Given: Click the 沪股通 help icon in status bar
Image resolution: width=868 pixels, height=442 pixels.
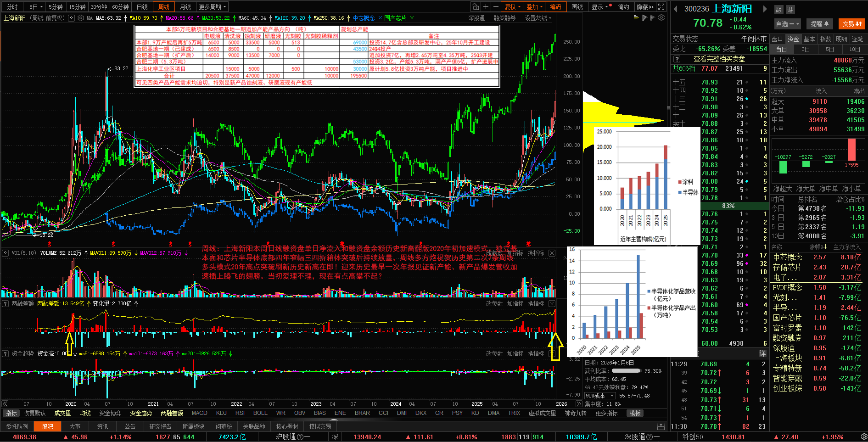Looking at the screenshot, I should 300,437.
